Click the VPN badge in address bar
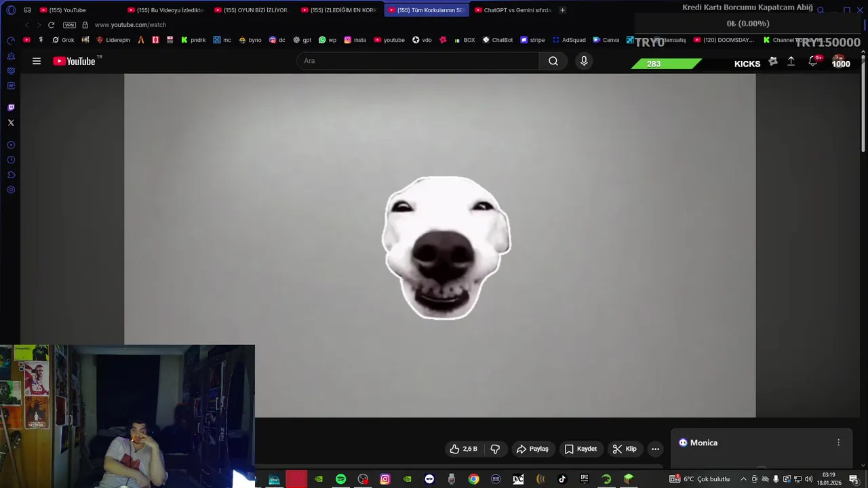Viewport: 868px width, 488px height. tap(69, 25)
